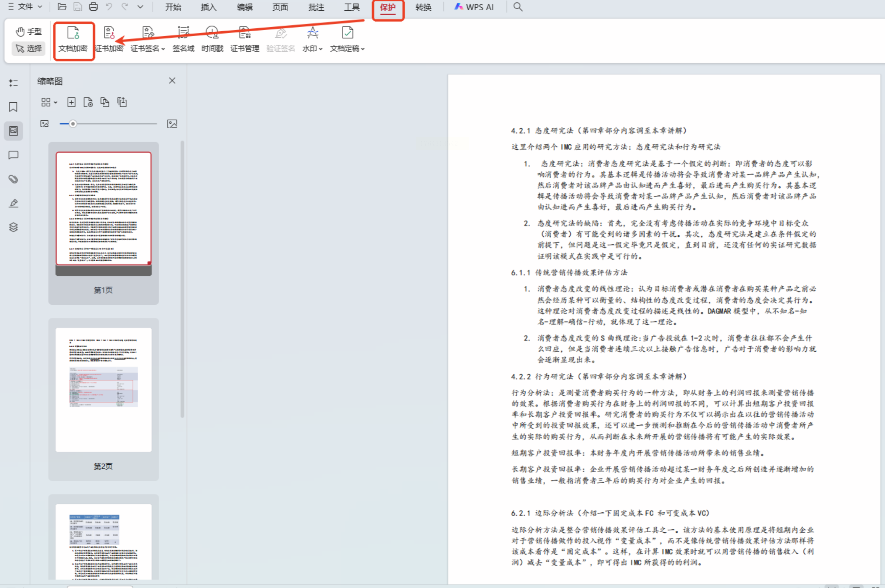Toggle the 选择 selection tool mode
Image resolution: width=885 pixels, height=588 pixels.
pyautogui.click(x=29, y=48)
